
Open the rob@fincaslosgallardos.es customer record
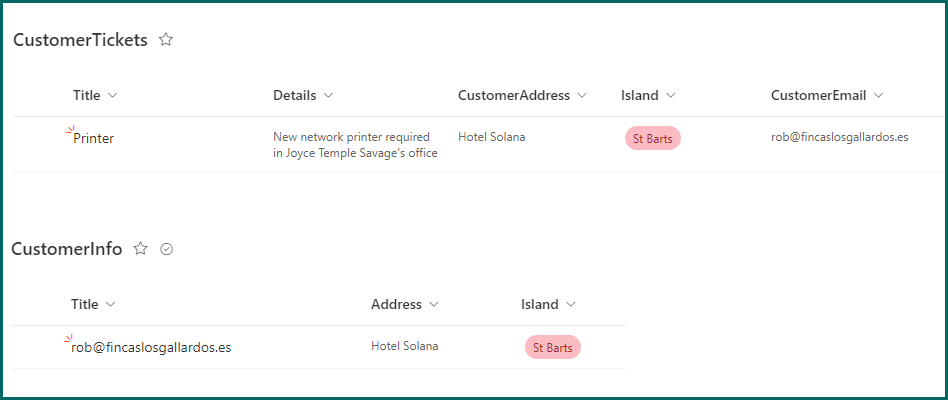pos(151,348)
